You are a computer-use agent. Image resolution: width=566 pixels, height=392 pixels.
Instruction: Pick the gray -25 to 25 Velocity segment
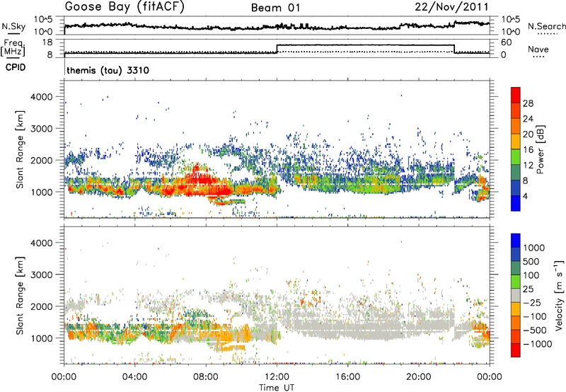tap(516, 295)
